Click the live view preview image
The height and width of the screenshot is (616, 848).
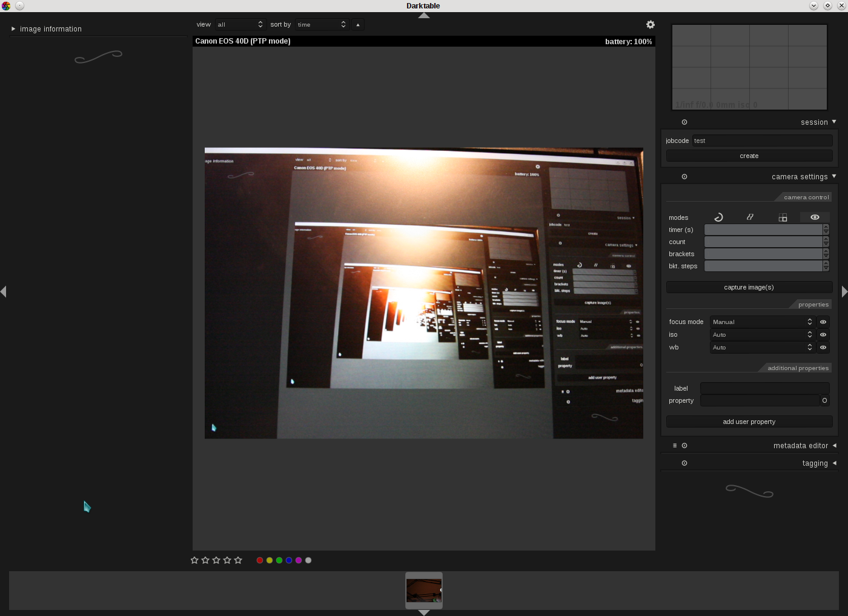424,293
